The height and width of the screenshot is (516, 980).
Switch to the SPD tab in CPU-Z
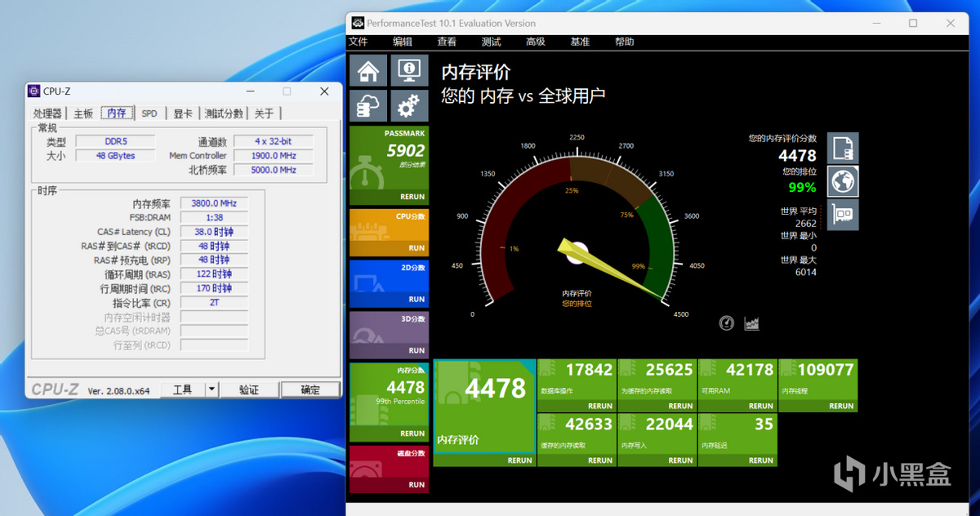pyautogui.click(x=149, y=113)
